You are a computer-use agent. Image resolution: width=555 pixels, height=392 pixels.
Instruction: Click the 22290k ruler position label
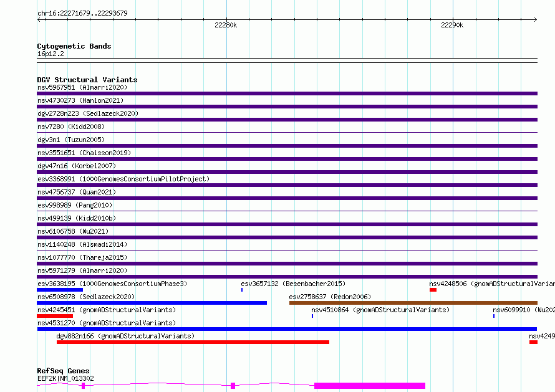point(452,25)
